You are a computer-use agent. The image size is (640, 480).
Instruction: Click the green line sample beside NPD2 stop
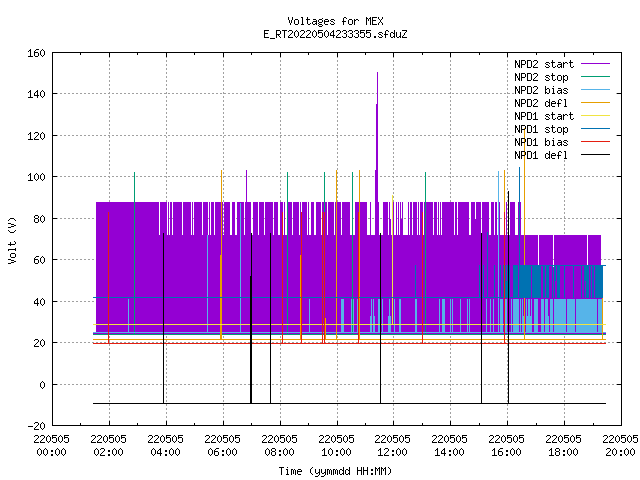click(x=595, y=77)
